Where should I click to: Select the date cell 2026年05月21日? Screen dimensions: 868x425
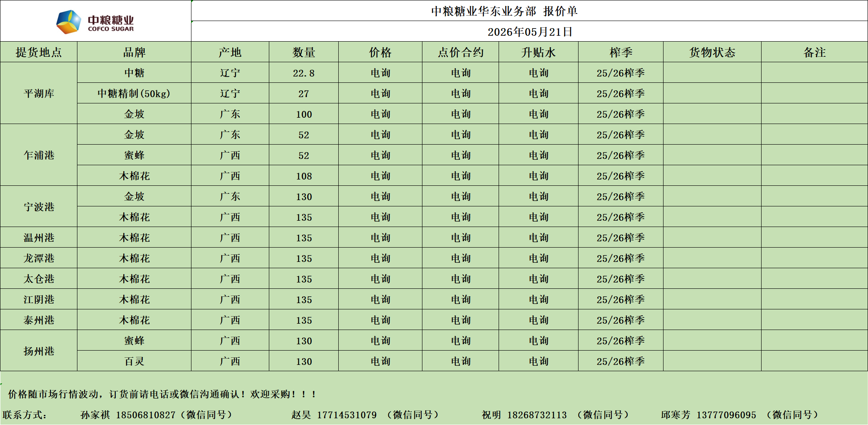click(x=529, y=32)
